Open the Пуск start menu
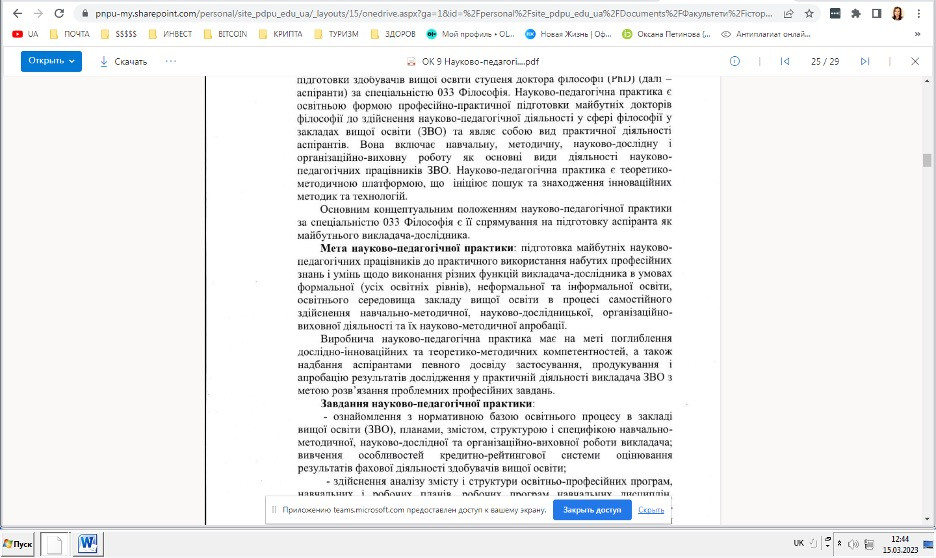This screenshot has height=558, width=936. coord(17,544)
